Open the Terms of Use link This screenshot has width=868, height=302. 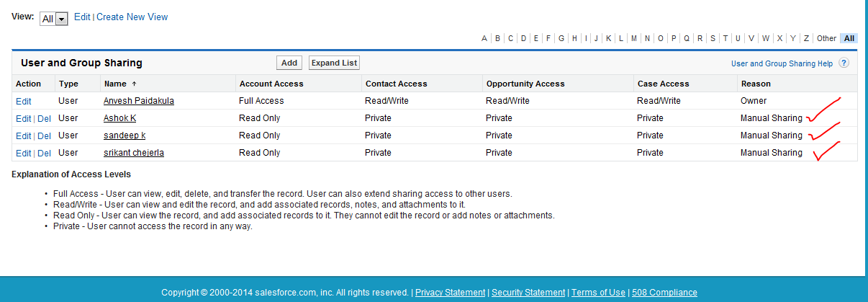point(597,293)
